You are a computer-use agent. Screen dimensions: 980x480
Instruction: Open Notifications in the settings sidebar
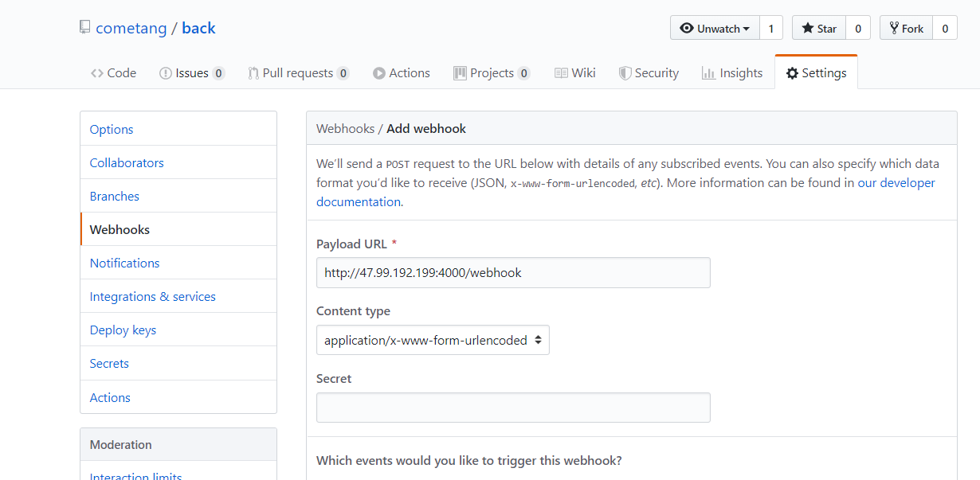tap(178, 263)
